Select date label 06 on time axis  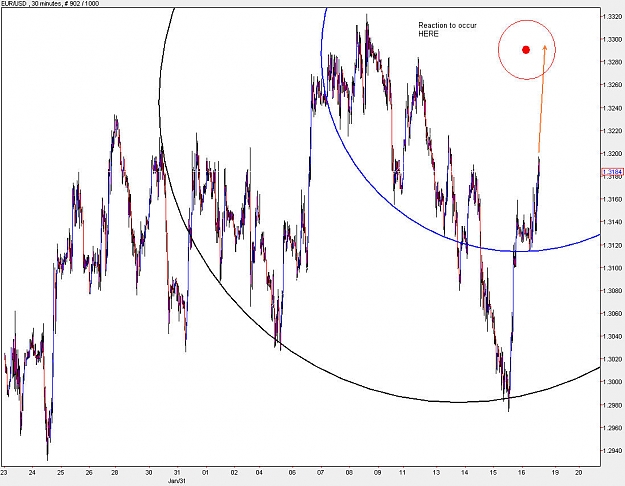click(292, 473)
